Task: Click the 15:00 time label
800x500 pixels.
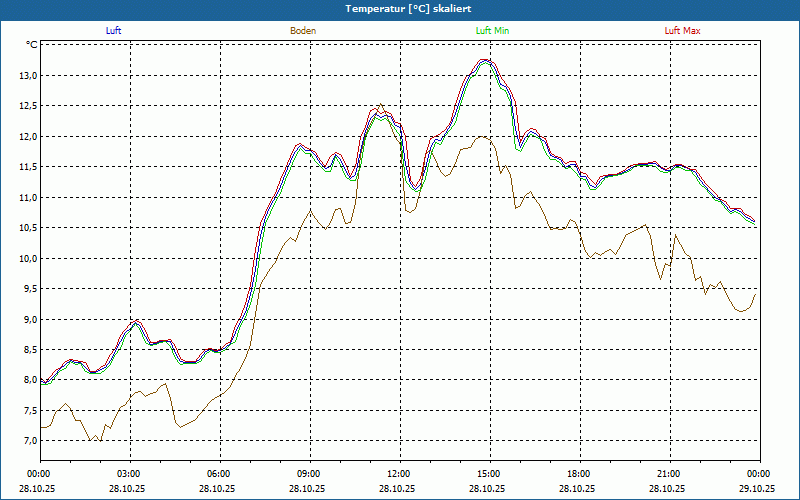Action: [489, 474]
